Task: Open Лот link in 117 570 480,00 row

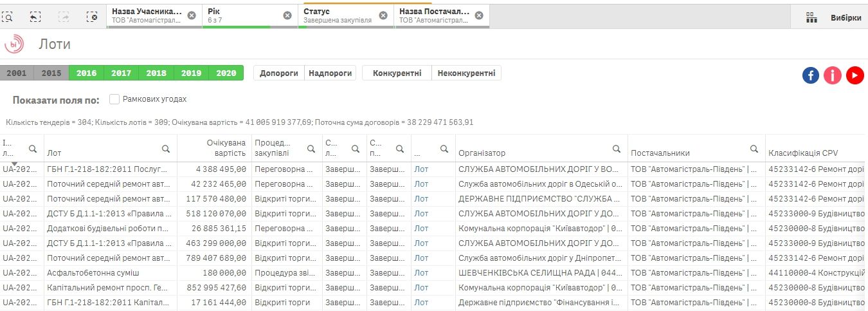Action: [421, 198]
